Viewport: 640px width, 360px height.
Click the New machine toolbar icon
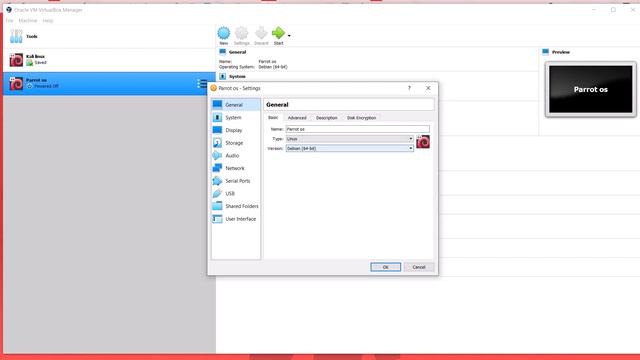224,33
